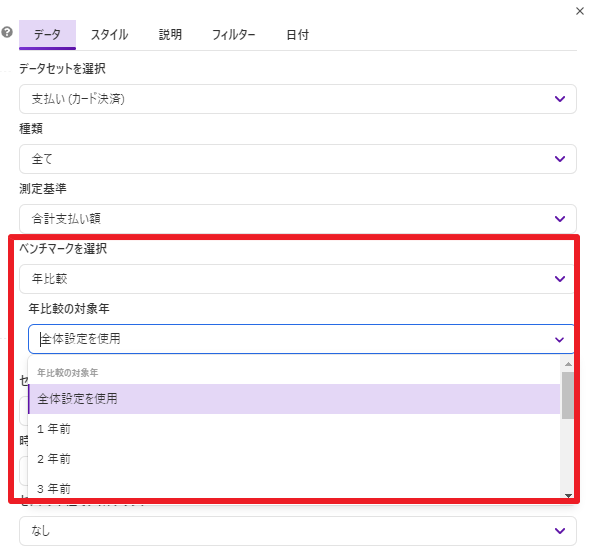Switch to the データ tab
The width and height of the screenshot is (592, 556).
tap(47, 35)
